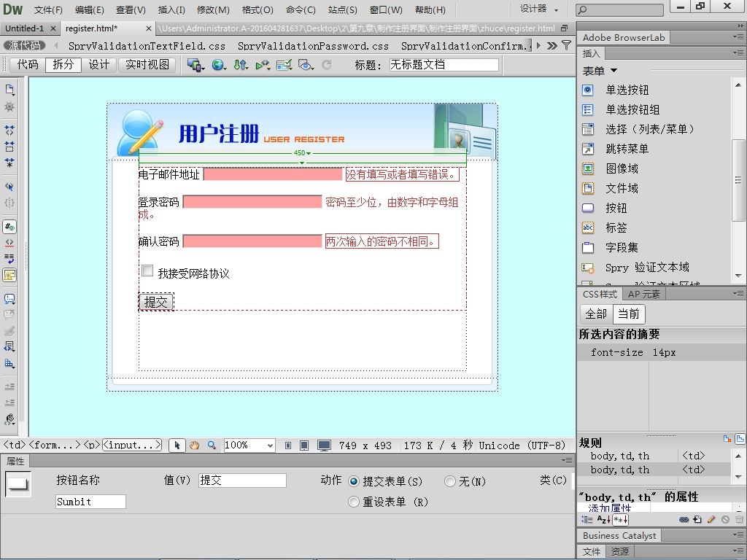
Task: Click the delete CSS rule trash icon
Action: 739,519
